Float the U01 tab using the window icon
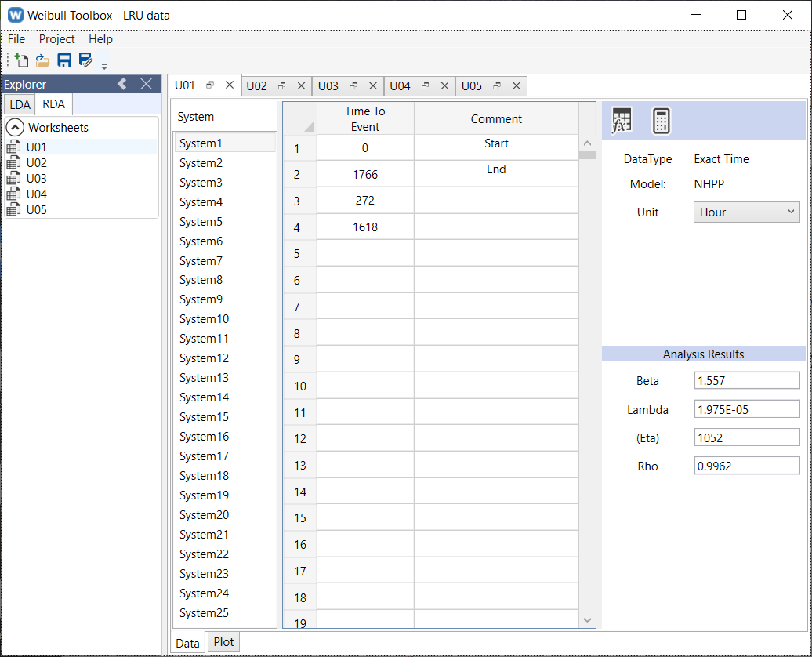This screenshot has width=812, height=657. click(210, 85)
